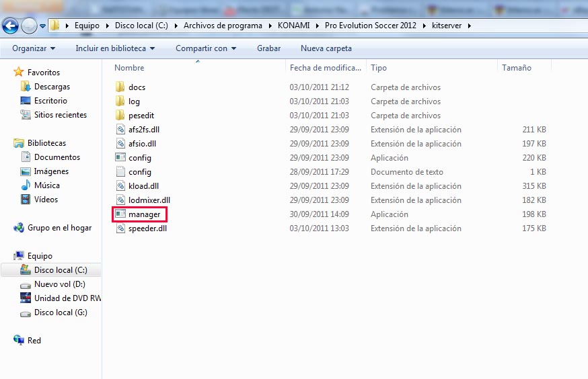Select the speeder.dll file name
588x379 pixels.
point(147,228)
